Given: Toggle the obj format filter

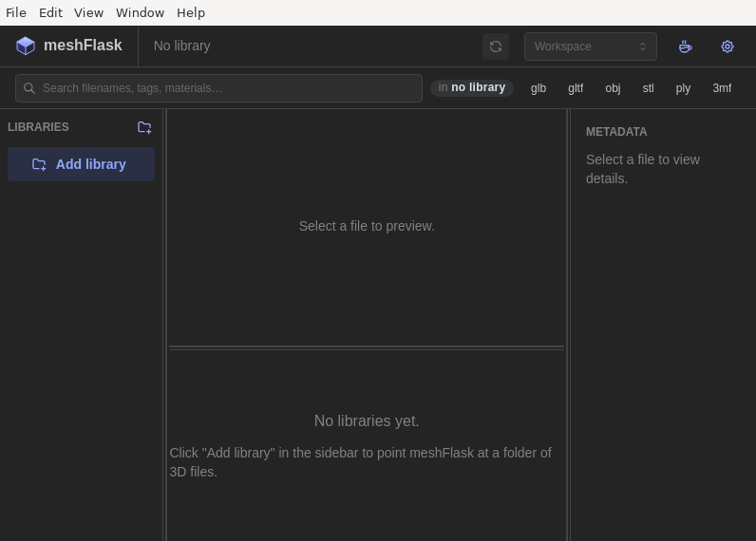Looking at the screenshot, I should (x=613, y=88).
